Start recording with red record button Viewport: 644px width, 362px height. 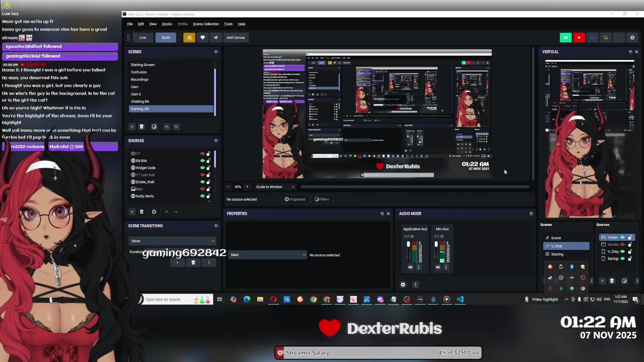[x=579, y=38]
